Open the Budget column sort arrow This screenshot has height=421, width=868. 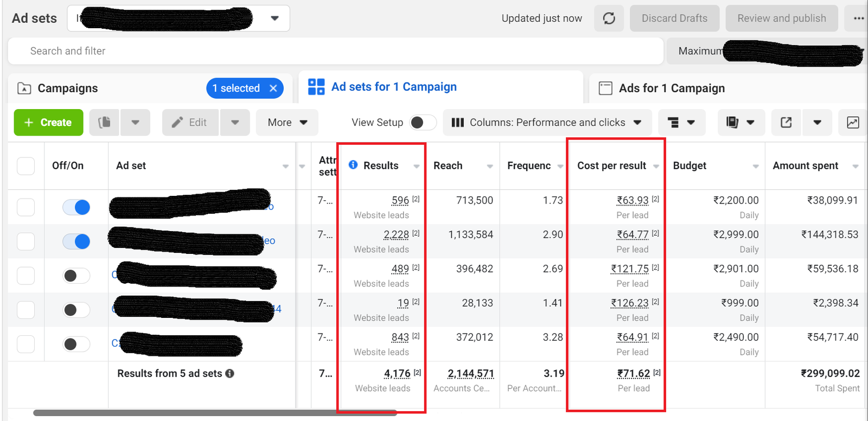(x=756, y=167)
